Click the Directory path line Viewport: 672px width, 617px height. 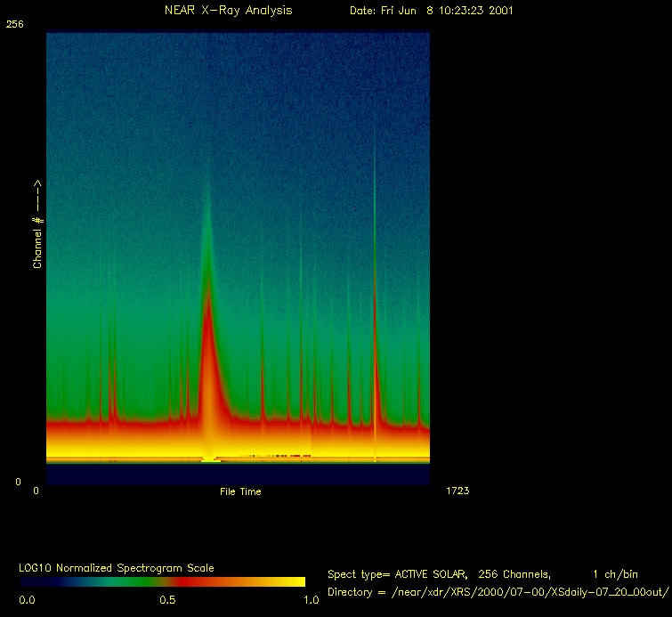point(498,592)
